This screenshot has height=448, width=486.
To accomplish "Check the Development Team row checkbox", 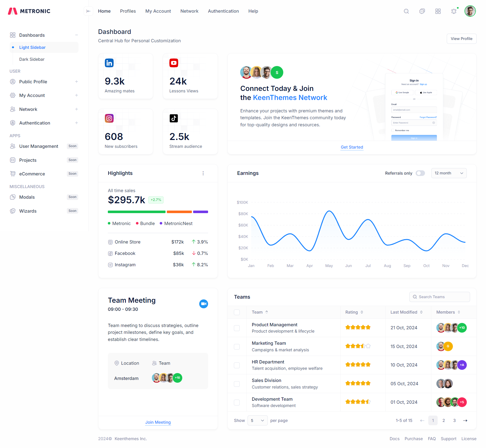I will click(237, 402).
